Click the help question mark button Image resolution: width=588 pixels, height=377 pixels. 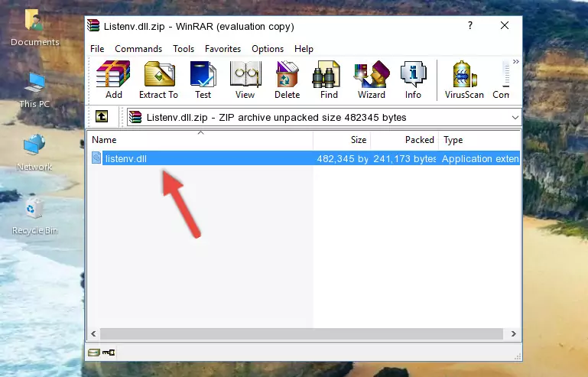470,25
